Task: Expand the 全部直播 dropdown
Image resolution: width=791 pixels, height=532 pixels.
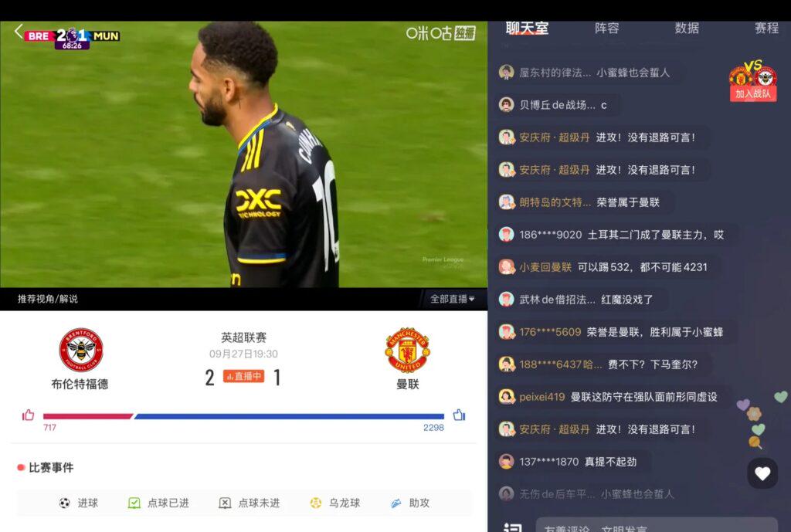Action: [x=452, y=299]
